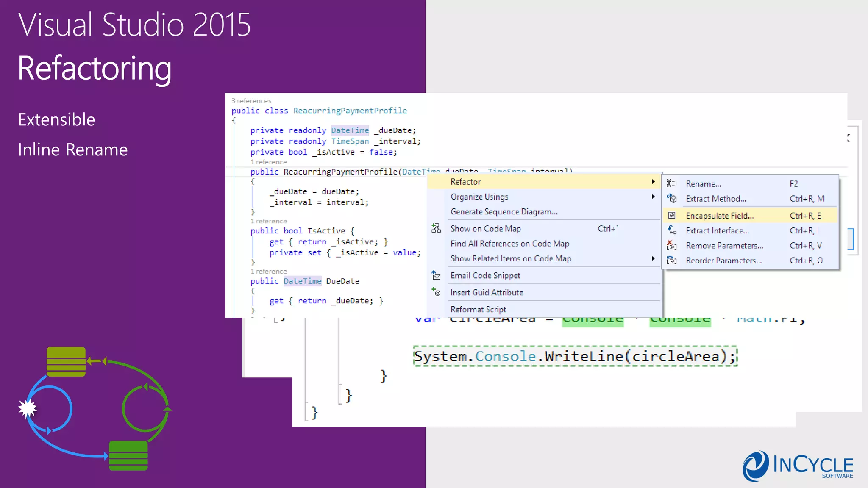The height and width of the screenshot is (488, 868).
Task: Click the Extract Method icon
Action: pyautogui.click(x=671, y=198)
